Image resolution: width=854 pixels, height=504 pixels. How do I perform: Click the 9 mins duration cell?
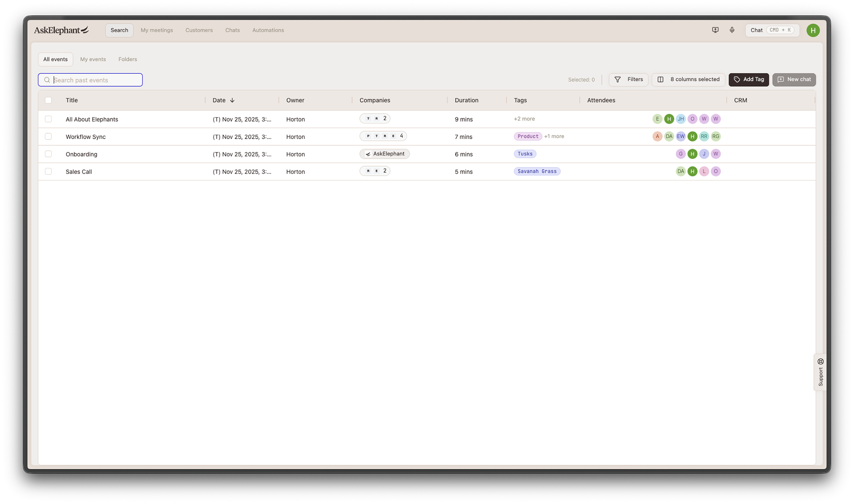point(464,119)
